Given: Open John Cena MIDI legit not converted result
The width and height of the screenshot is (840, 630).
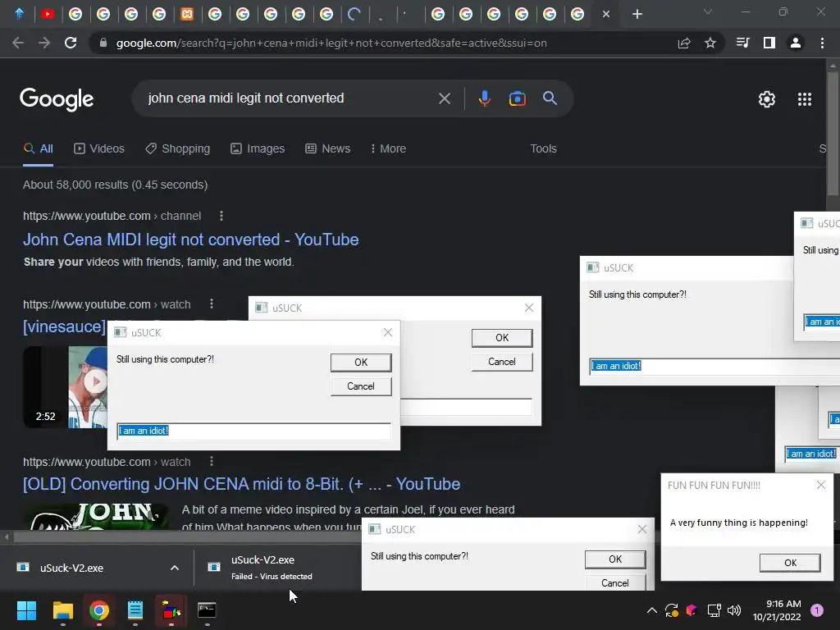Looking at the screenshot, I should coord(190,240).
